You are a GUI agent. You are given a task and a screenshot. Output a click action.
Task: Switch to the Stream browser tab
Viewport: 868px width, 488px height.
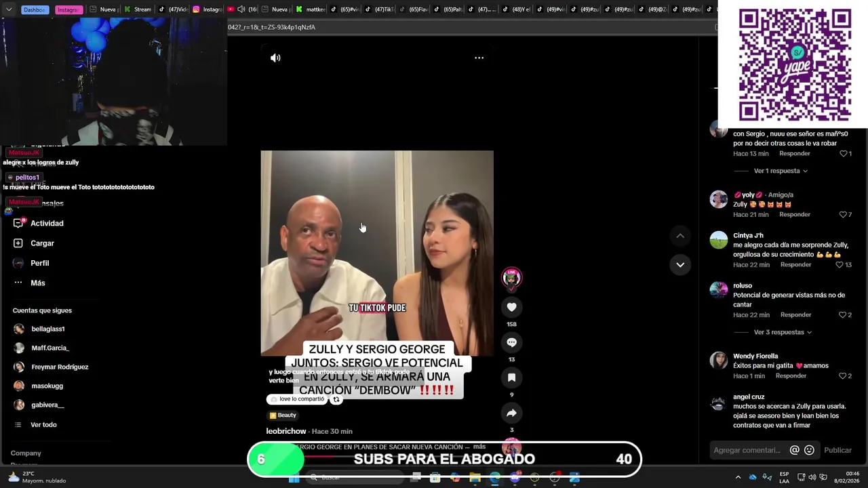138,9
